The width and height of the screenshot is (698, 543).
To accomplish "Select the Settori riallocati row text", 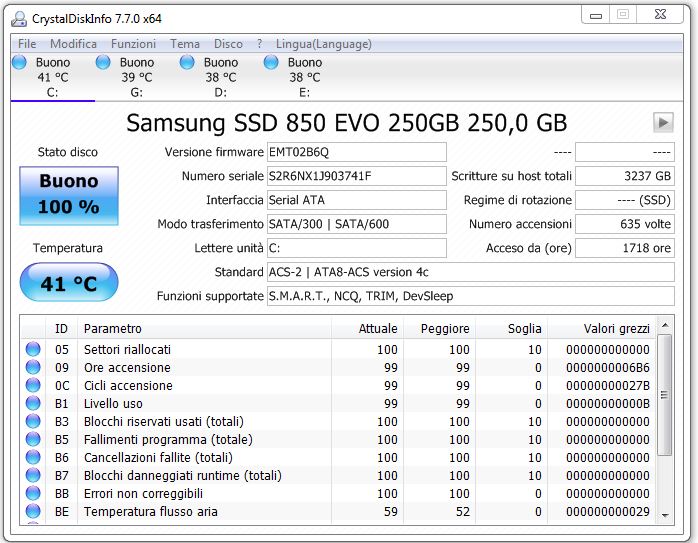I will [127, 349].
